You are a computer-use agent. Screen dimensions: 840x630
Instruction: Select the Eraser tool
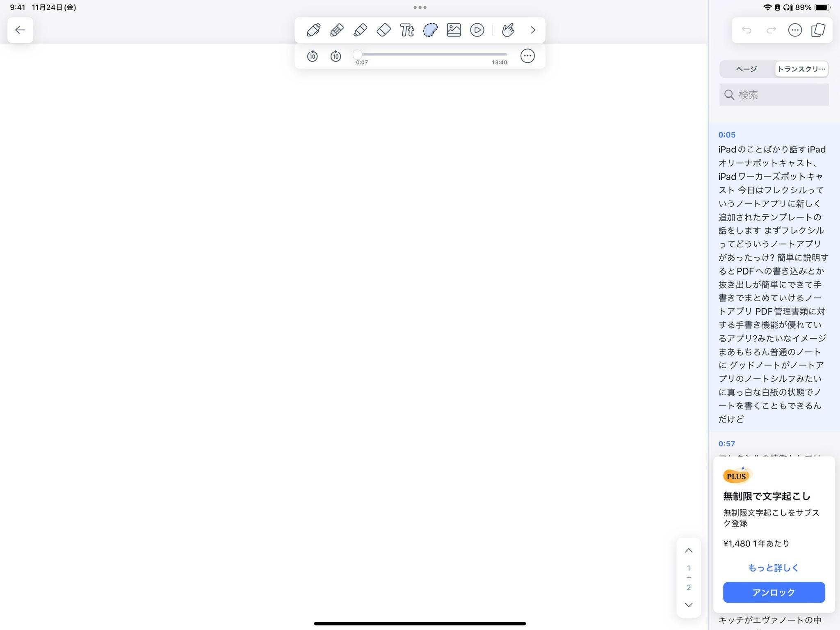(383, 30)
